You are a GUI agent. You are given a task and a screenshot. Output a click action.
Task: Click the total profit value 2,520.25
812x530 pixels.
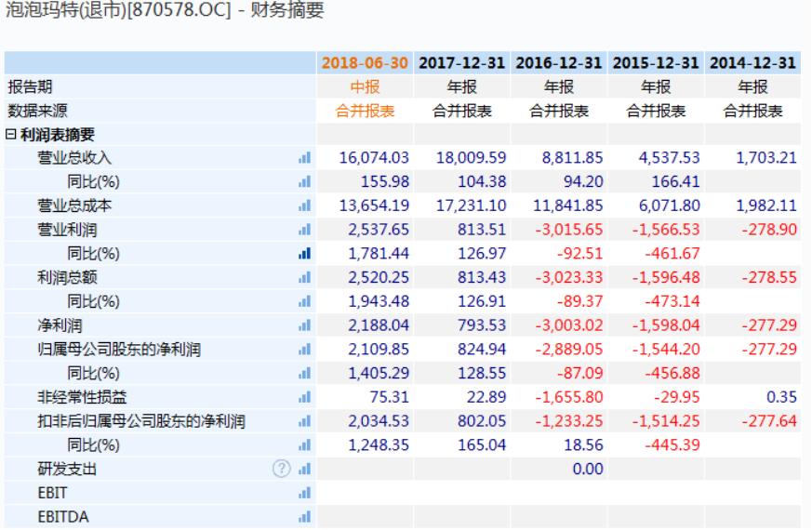(x=378, y=277)
